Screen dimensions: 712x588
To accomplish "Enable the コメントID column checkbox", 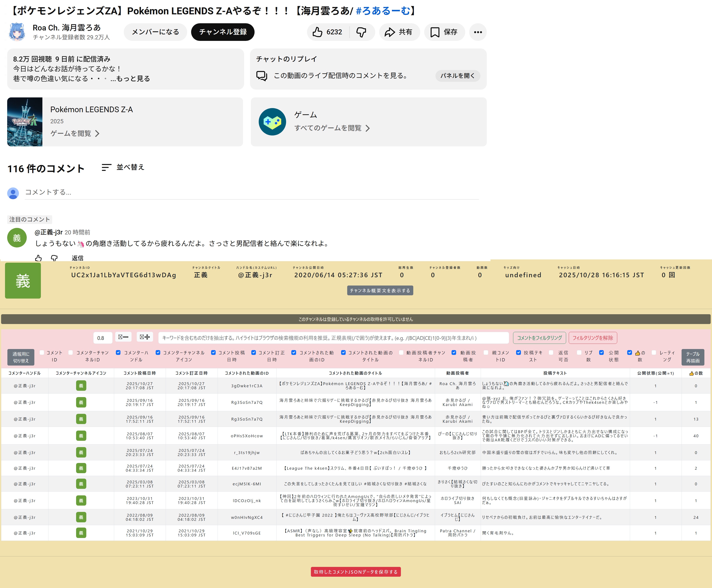I will pos(42,352).
